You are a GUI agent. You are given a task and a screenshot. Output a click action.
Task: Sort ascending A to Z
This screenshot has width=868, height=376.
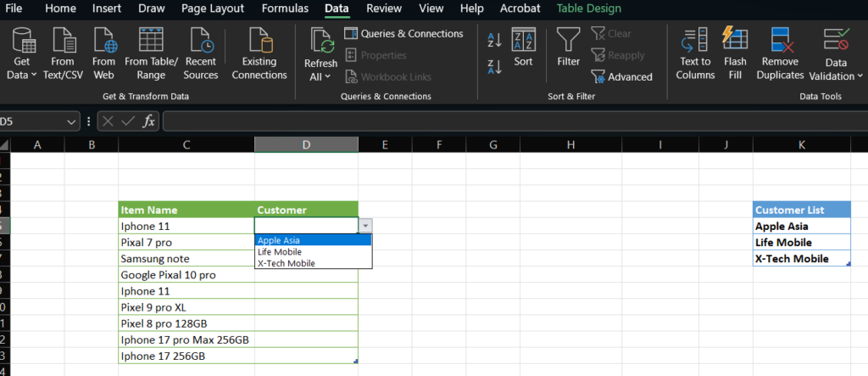pyautogui.click(x=495, y=39)
